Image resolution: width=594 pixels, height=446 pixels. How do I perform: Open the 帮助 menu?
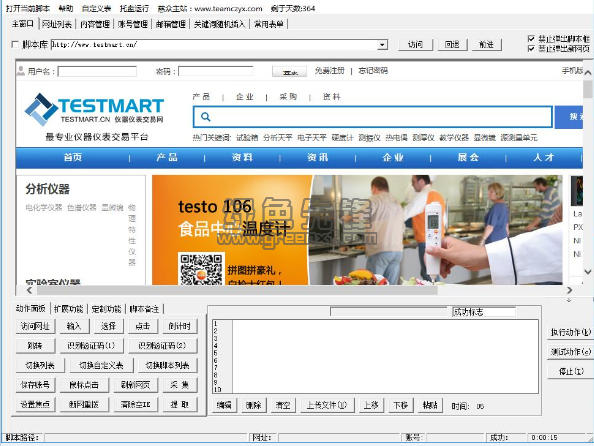pyautogui.click(x=66, y=8)
